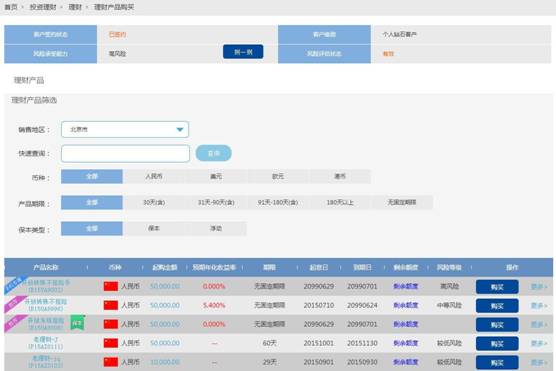Click the China flag in the 29天 product row
556x371 pixels.
pyautogui.click(x=111, y=362)
